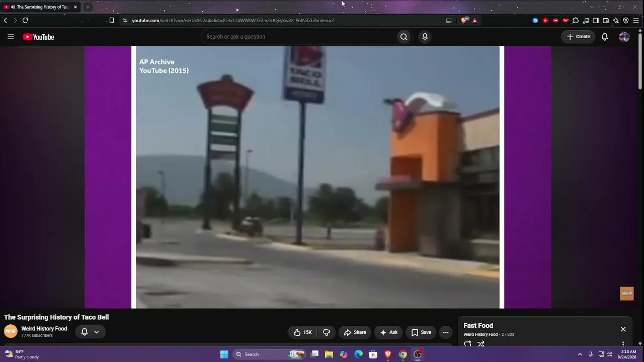Open Brave Rewards triangle icon
This screenshot has width=644, height=362.
pyautogui.click(x=474, y=21)
